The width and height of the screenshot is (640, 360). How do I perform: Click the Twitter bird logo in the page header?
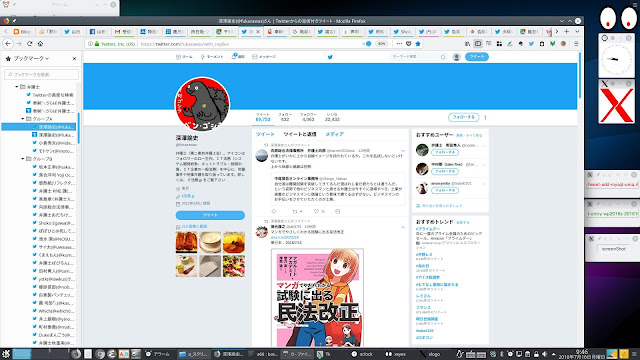330,57
